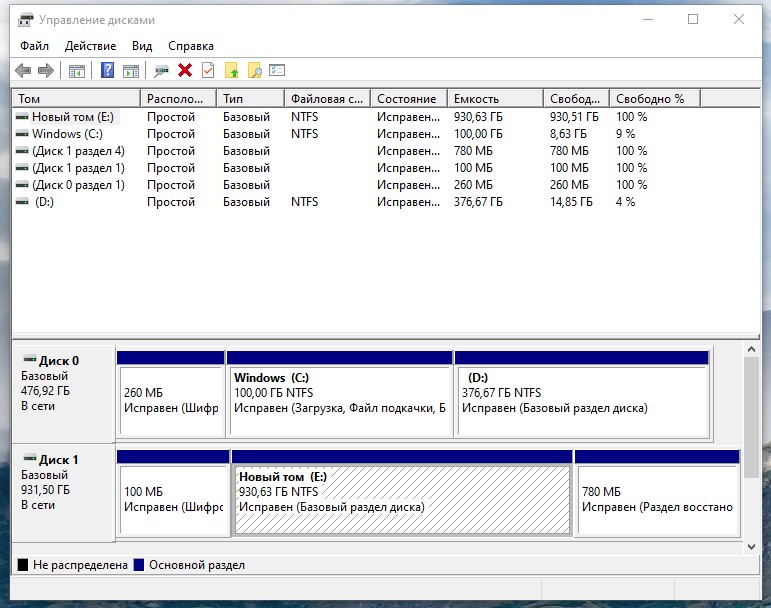
Task: Click drive icon beside (Диск 1 раздел 4)
Action: [22, 151]
